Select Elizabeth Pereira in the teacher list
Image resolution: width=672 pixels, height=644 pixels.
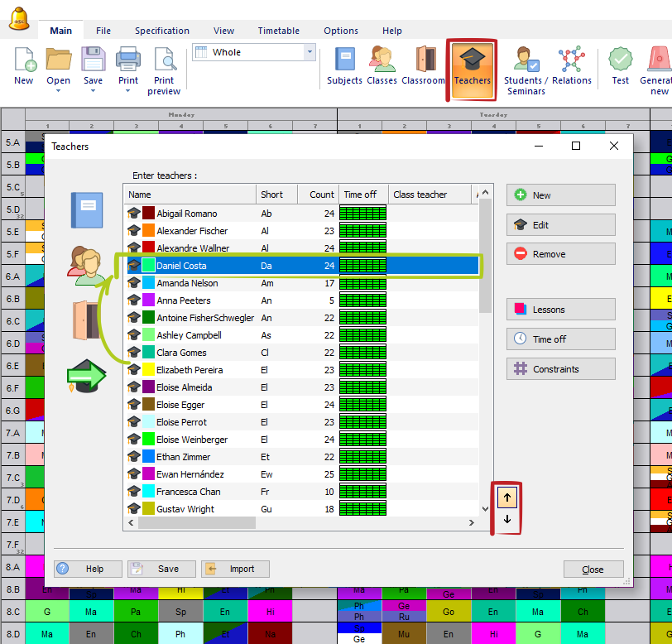tap(190, 370)
